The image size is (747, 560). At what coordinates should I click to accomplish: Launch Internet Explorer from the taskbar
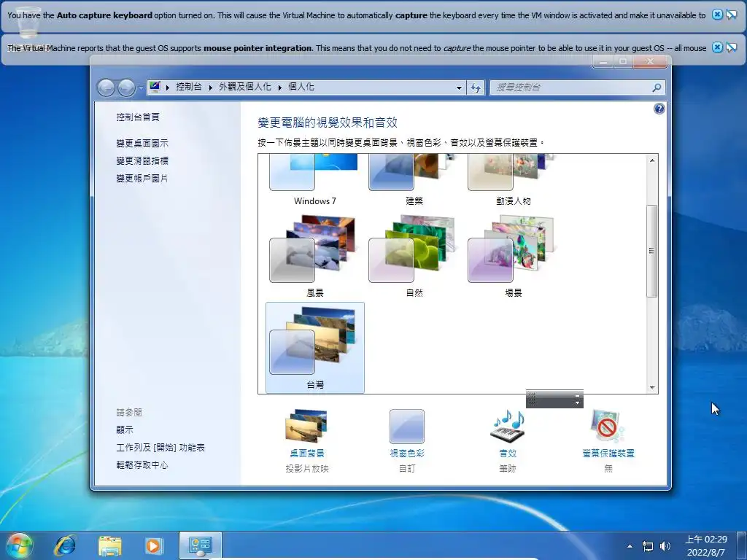coord(65,545)
